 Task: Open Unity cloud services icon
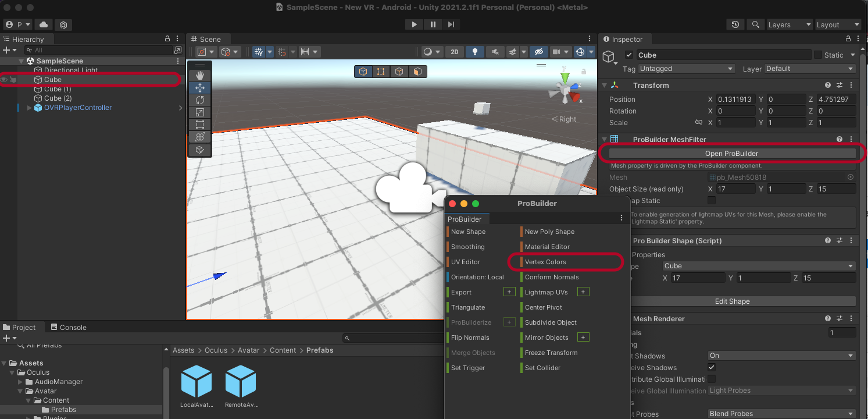44,24
